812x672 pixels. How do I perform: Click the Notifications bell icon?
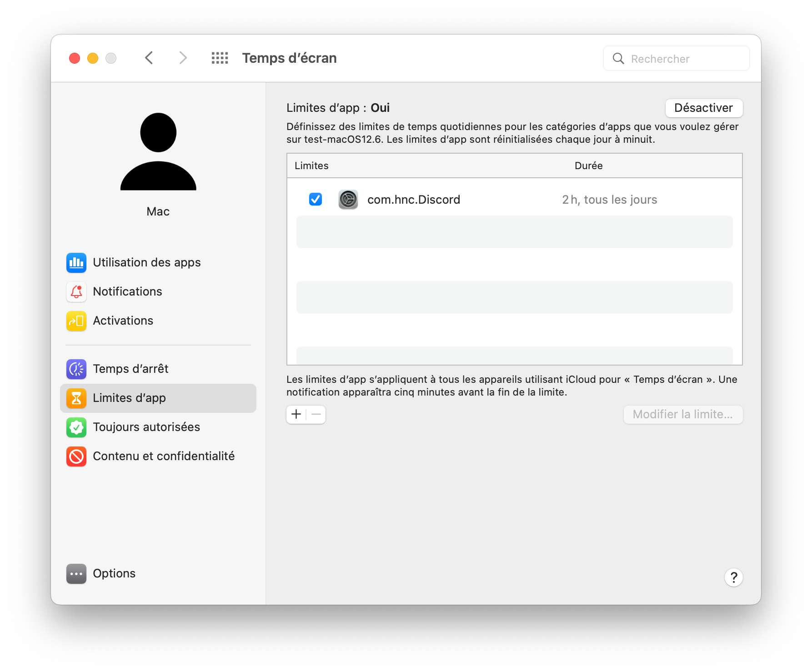tap(76, 292)
